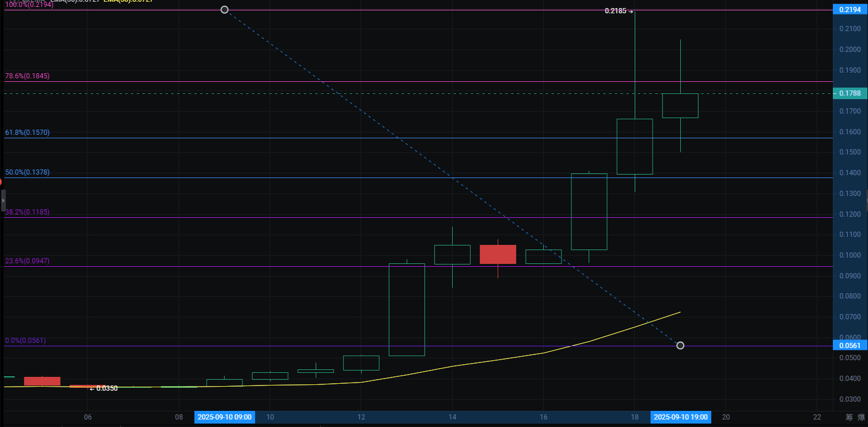
Task: Click the 0.0561 blue price axis tag
Action: click(850, 346)
